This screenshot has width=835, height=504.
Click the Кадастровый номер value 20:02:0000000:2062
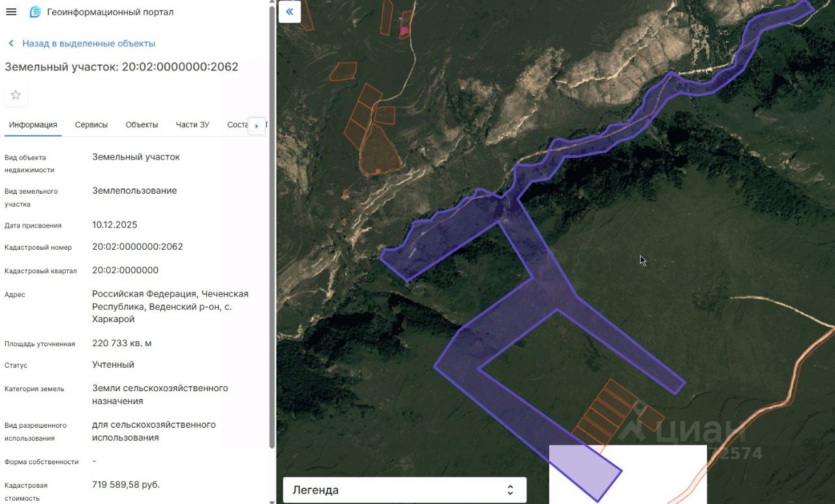[138, 247]
